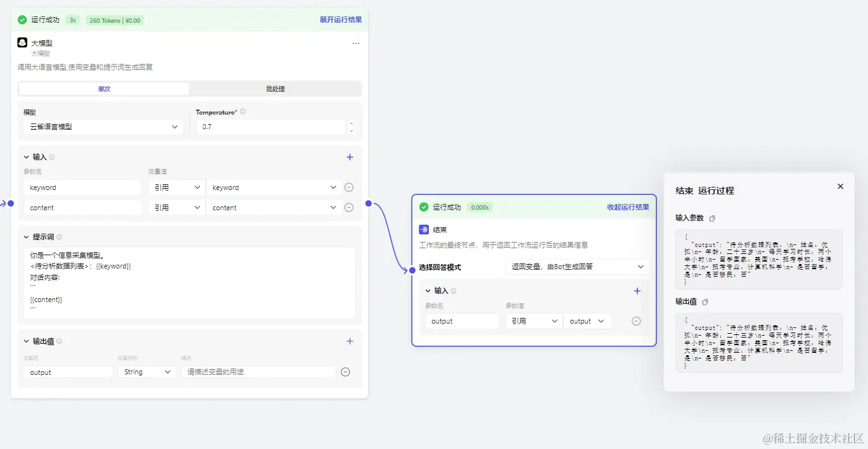Click the 大模型 node left input port
This screenshot has height=449, width=868.
11,203
